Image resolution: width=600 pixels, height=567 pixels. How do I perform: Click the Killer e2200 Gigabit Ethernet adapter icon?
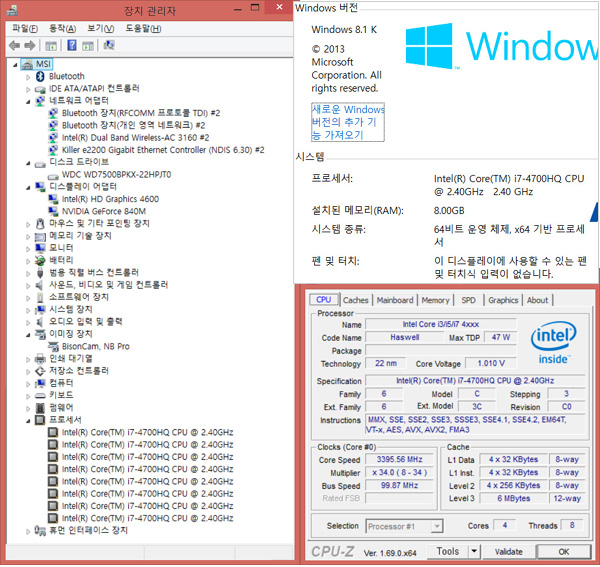53,150
